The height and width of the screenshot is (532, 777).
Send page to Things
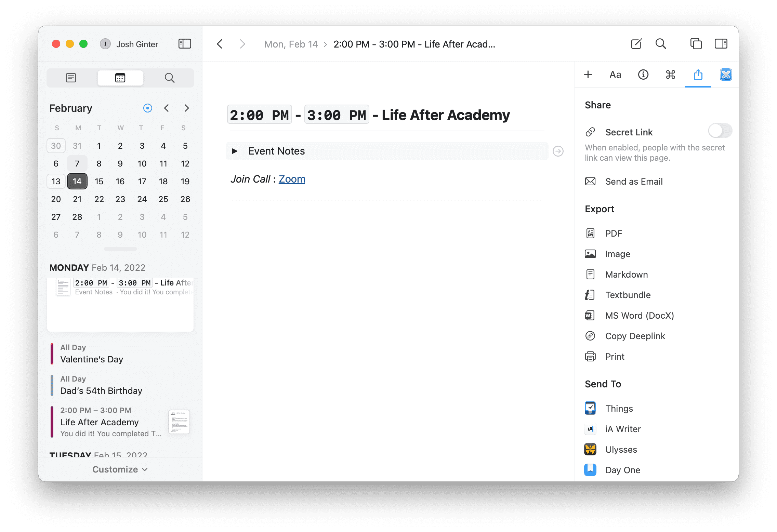[x=609, y=409]
